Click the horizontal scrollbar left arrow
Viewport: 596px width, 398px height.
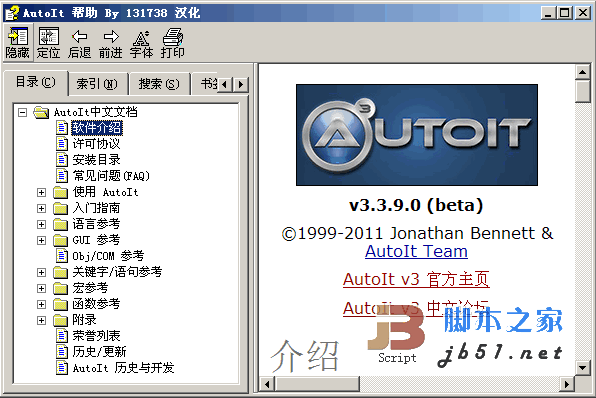[x=267, y=384]
